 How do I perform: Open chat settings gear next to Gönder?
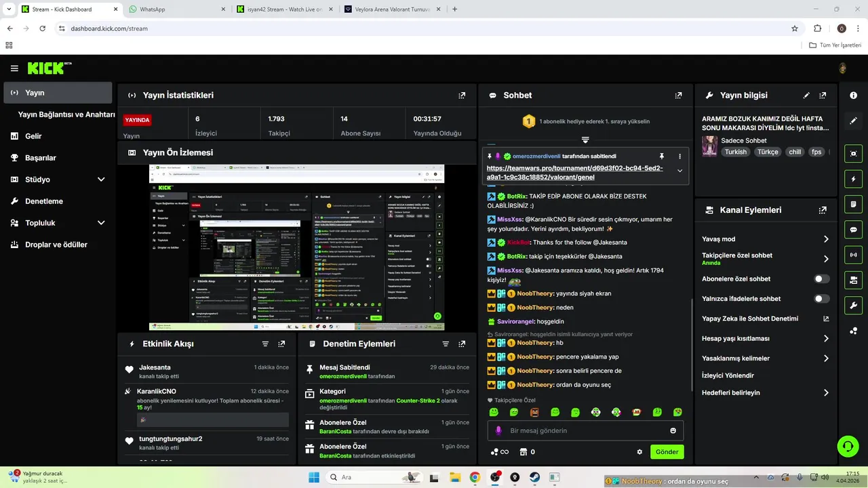(639, 452)
